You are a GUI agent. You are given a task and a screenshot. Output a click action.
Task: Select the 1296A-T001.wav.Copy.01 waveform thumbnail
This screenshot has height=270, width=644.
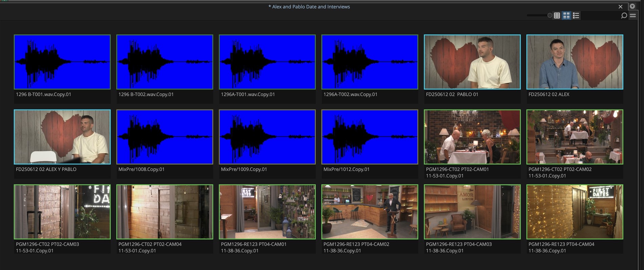[x=267, y=62]
